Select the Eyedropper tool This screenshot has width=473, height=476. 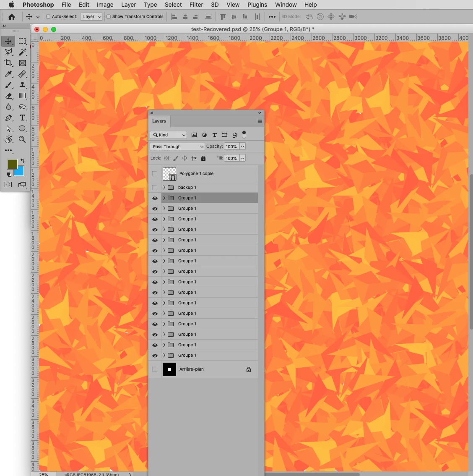(x=8, y=74)
